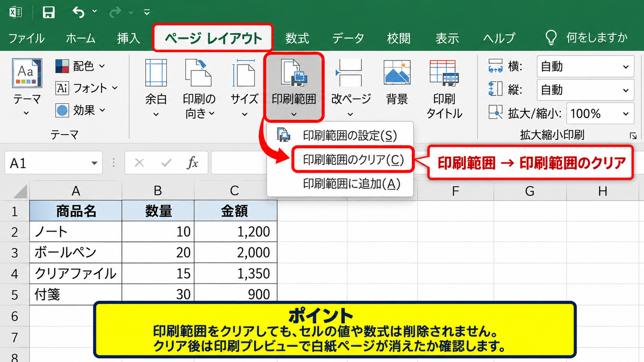This screenshot has width=644, height=362.
Task: Click the 印刷タイトル print titles button
Action: (x=444, y=89)
